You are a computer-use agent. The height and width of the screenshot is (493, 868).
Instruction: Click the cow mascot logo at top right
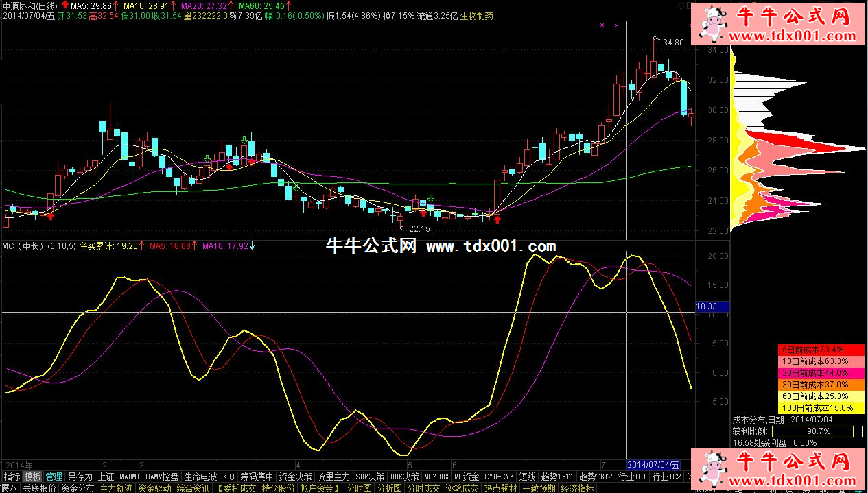click(x=712, y=23)
